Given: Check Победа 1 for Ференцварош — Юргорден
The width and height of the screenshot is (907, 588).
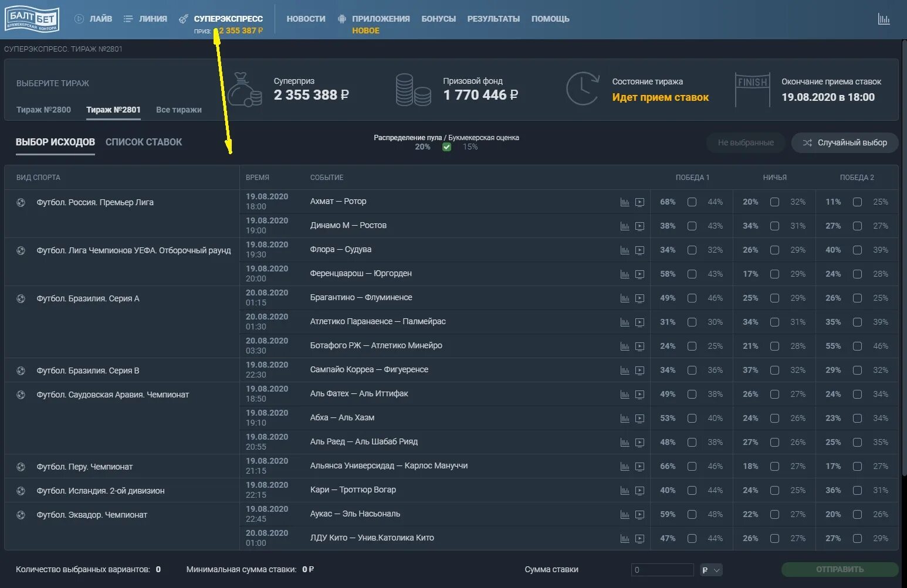Looking at the screenshot, I should (692, 274).
